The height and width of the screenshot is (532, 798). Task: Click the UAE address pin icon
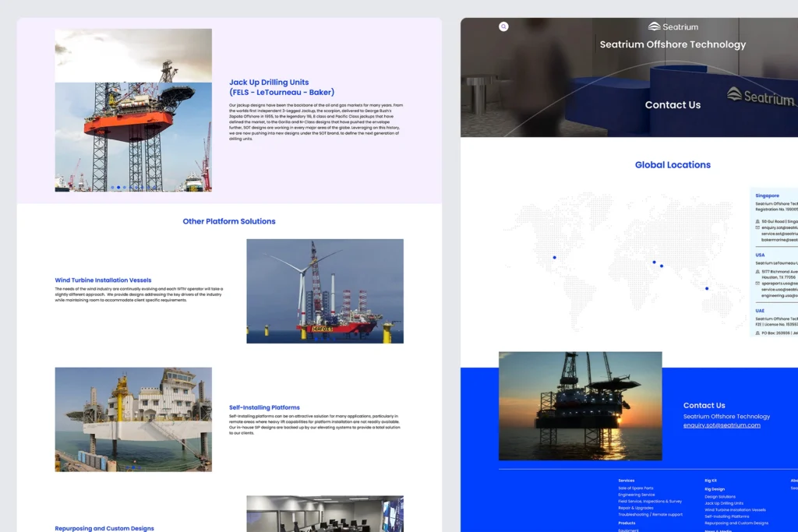[757, 333]
